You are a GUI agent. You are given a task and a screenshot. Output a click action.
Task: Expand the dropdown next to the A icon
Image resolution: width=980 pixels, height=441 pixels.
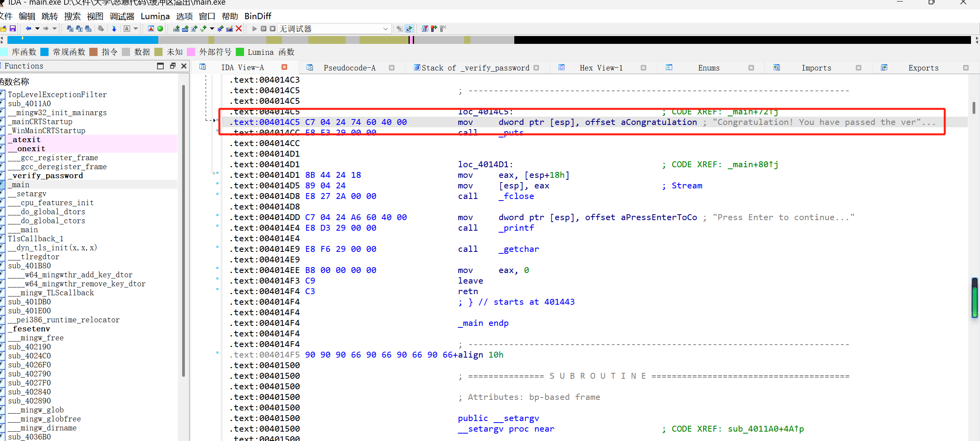[136, 29]
